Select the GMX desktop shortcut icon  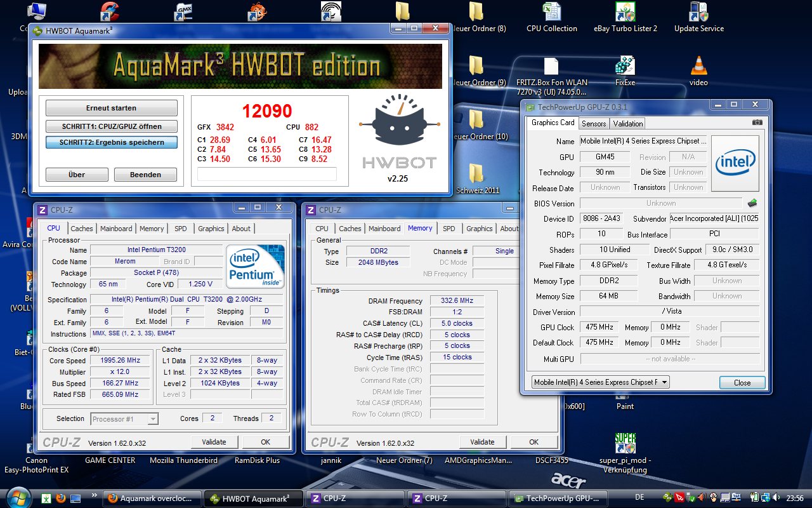click(x=184, y=11)
